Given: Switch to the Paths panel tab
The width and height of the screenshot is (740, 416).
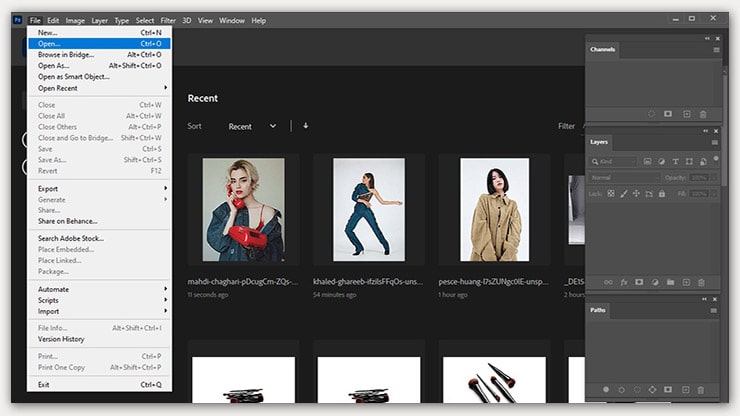Looking at the screenshot, I should coord(598,310).
